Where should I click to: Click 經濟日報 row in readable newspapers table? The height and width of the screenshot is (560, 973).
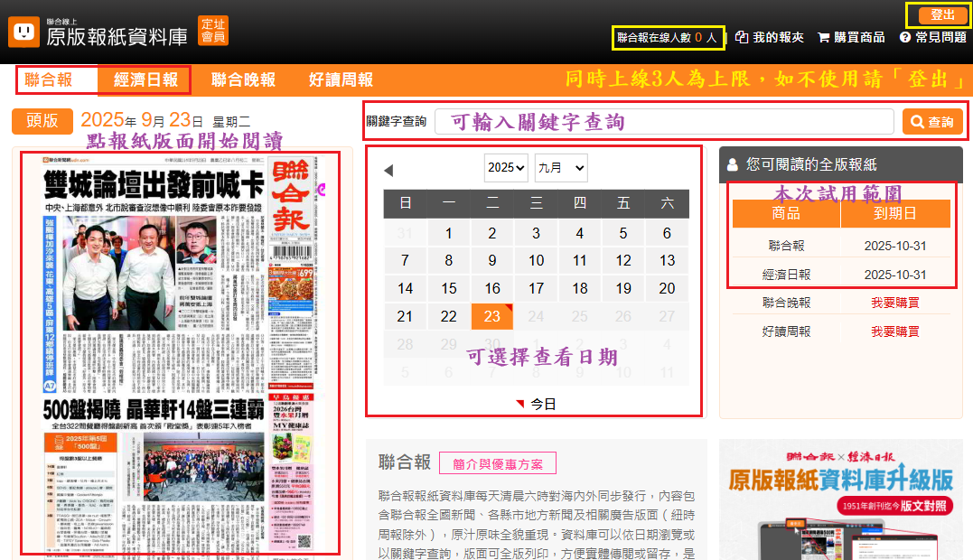pos(841,274)
